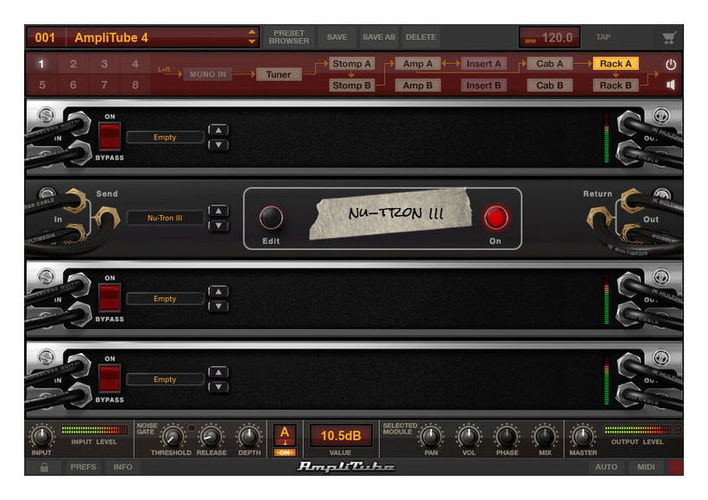708x500 pixels.
Task: Open the Tuner module
Action: click(x=279, y=75)
